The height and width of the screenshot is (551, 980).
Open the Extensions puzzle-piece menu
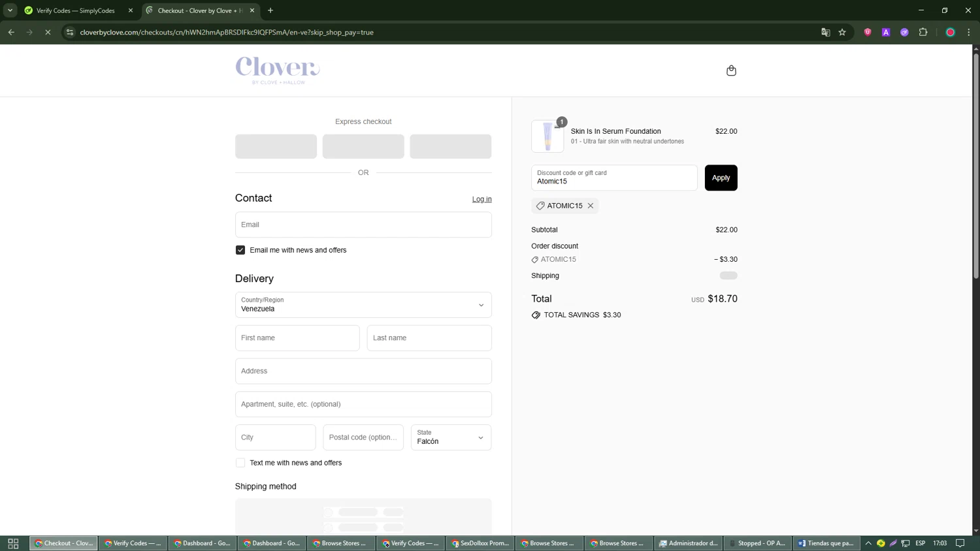point(923,32)
